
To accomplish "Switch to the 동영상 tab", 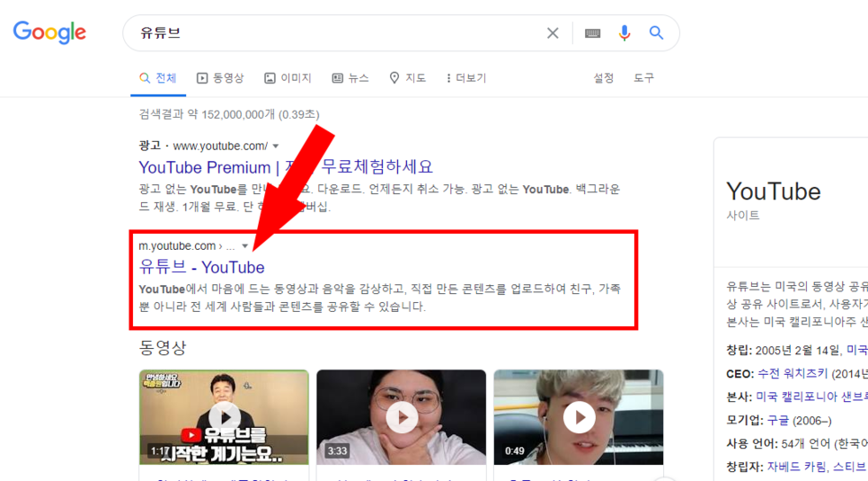I will [x=220, y=78].
